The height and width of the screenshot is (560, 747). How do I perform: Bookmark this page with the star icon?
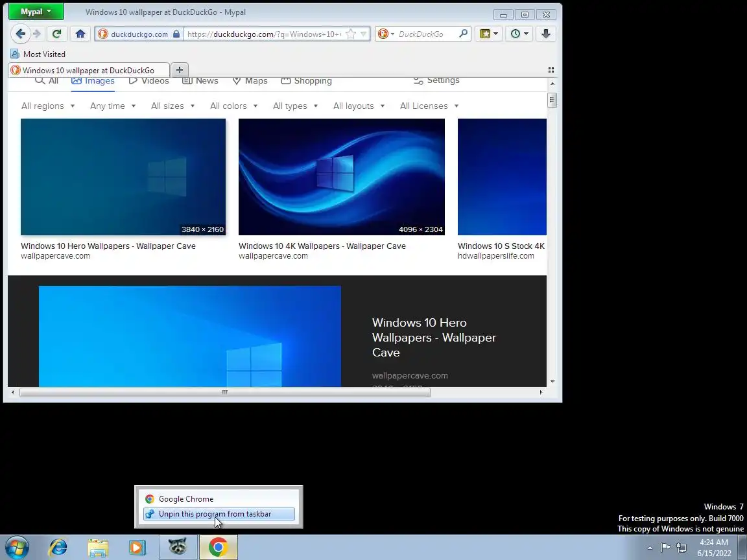[x=351, y=34]
